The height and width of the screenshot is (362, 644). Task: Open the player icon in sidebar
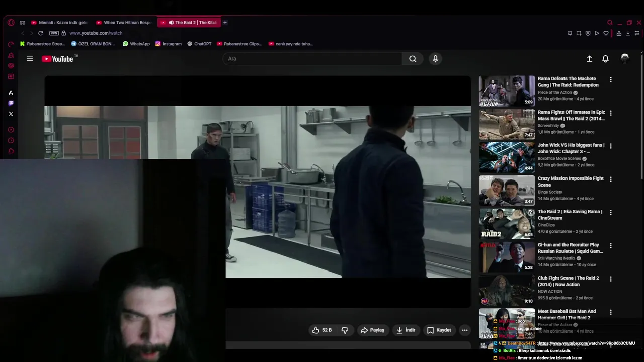point(11,130)
